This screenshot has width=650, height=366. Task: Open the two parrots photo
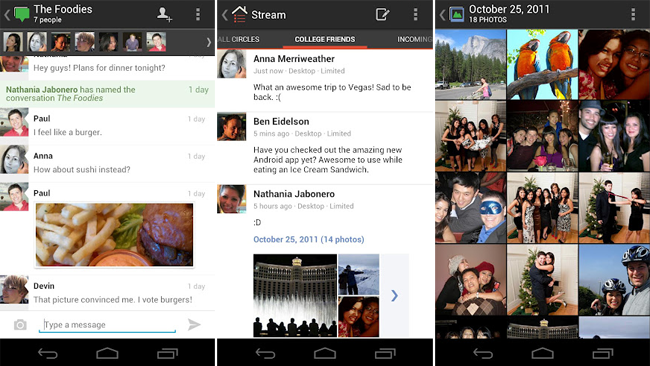coord(542,64)
